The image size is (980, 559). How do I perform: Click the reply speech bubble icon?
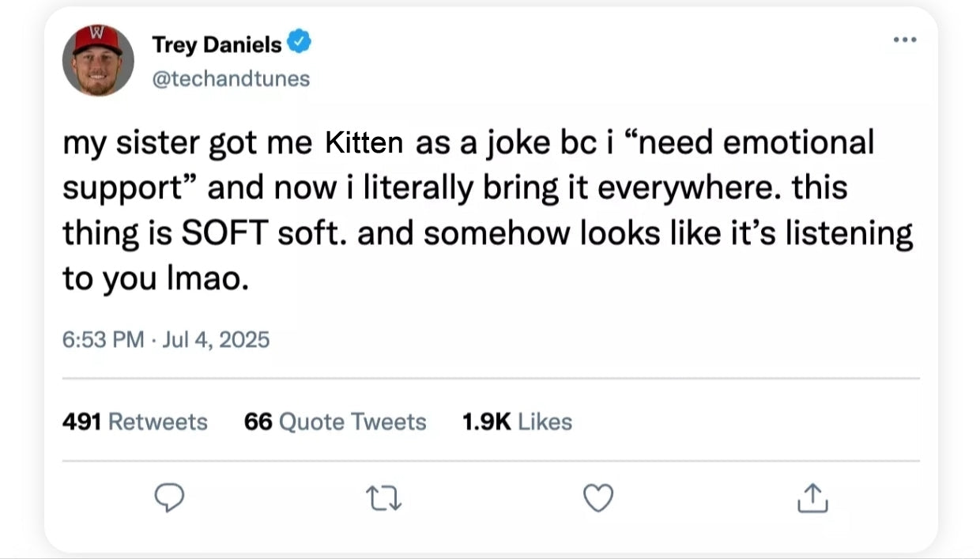169,497
